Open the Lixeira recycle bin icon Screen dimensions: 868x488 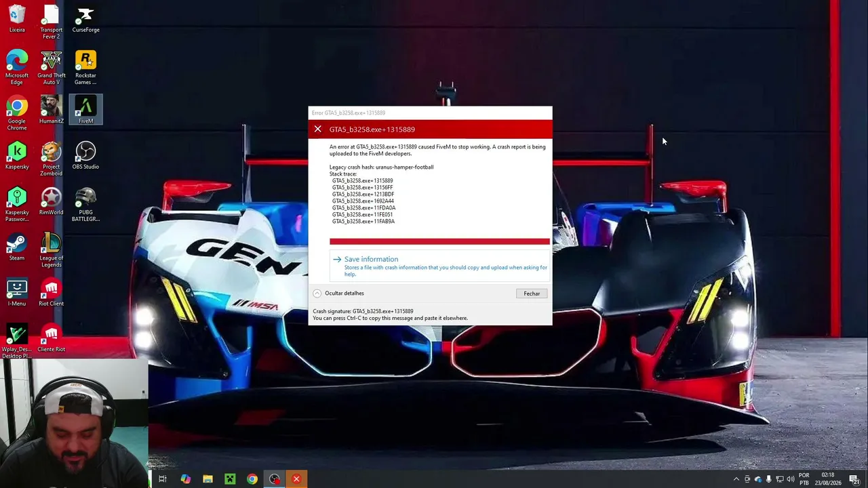17,19
